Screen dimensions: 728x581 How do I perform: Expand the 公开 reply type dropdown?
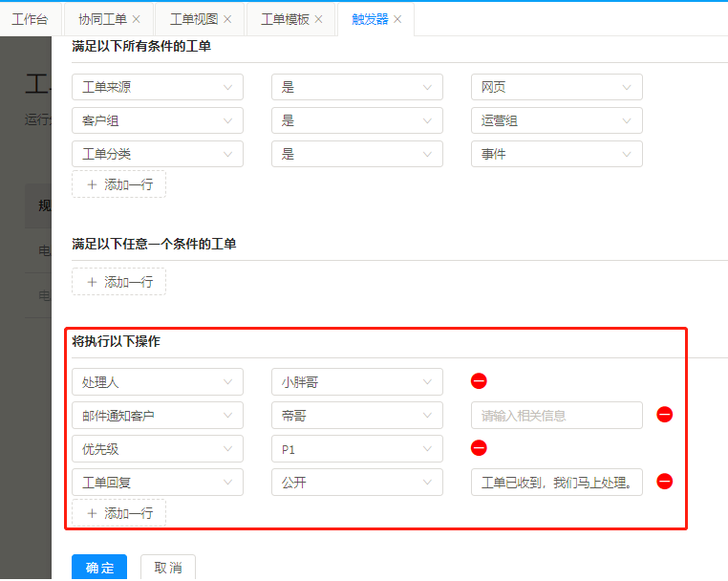(x=356, y=482)
